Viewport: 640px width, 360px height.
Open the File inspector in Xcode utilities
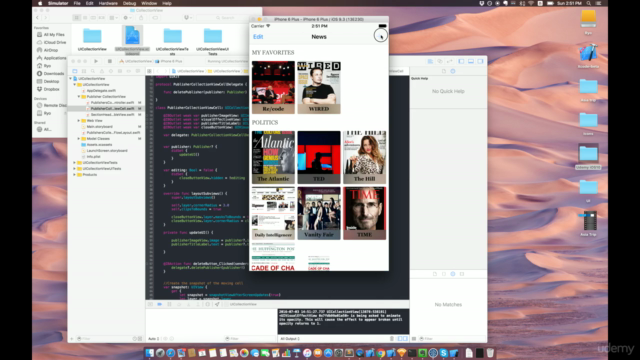click(x=444, y=71)
